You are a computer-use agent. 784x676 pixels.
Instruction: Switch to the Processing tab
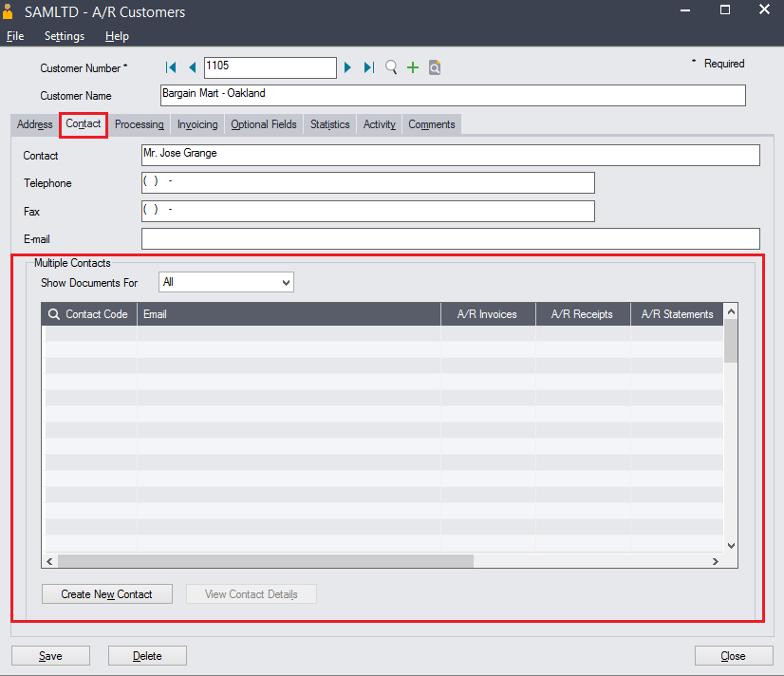click(140, 124)
